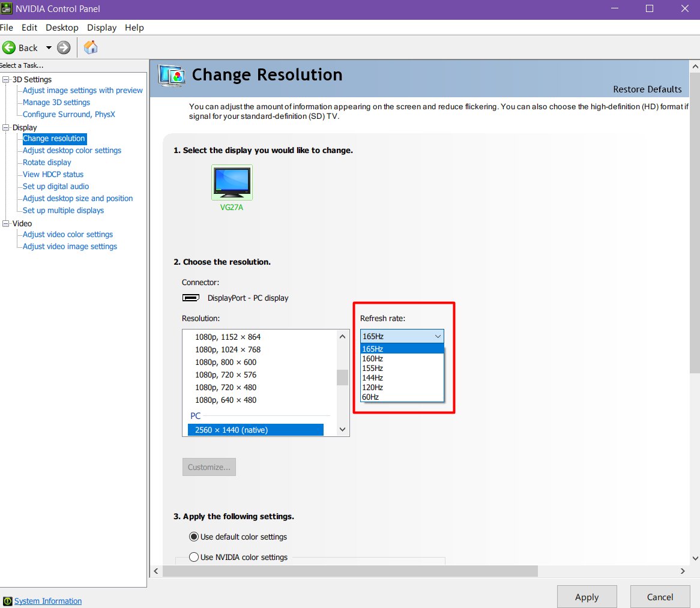Viewport: 700px width, 608px height.
Task: Select Change resolution in task tree
Action: click(x=54, y=139)
